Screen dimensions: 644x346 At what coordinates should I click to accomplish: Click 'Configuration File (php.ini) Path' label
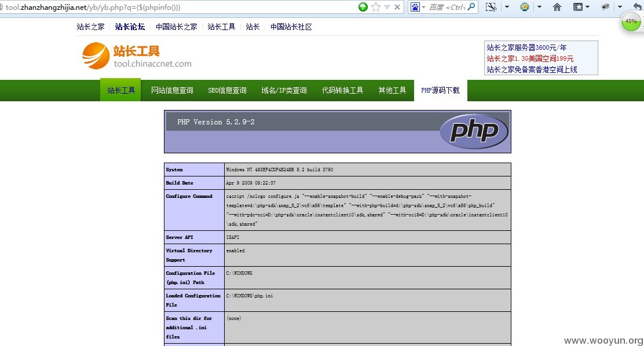tap(191, 278)
